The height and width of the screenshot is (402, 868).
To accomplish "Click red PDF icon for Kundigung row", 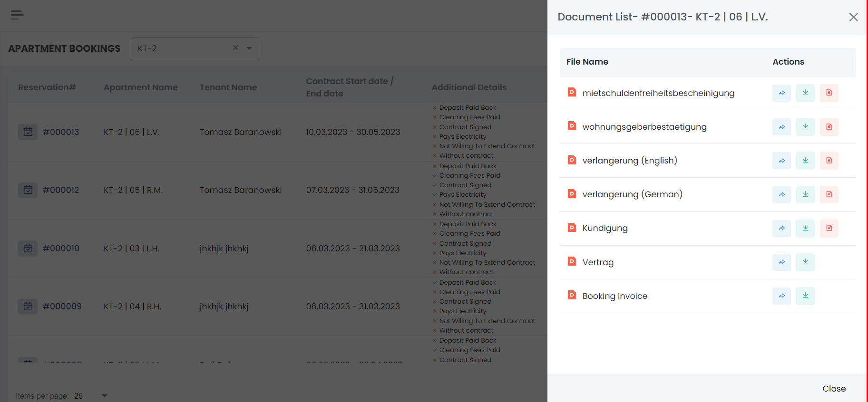I will click(829, 228).
